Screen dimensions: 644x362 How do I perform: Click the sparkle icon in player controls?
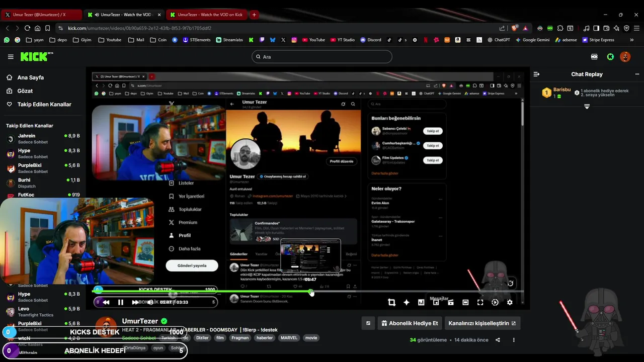(x=407, y=302)
